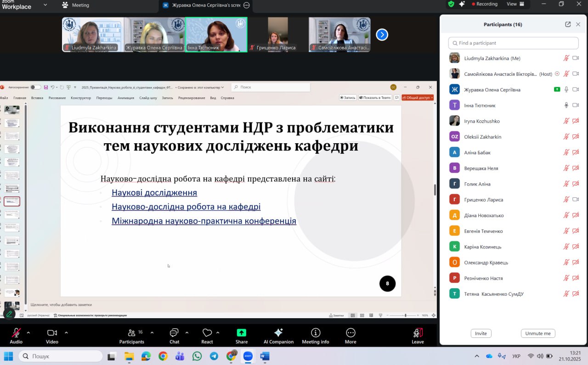The height and width of the screenshot is (365, 588).
Task: Open AI Companion sparkle icon
Action: 278,333
